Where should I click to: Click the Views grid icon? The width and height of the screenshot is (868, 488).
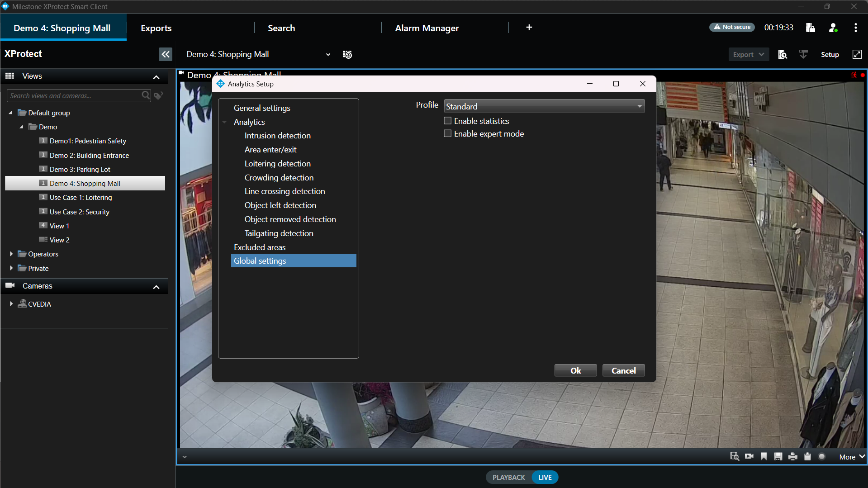click(10, 76)
